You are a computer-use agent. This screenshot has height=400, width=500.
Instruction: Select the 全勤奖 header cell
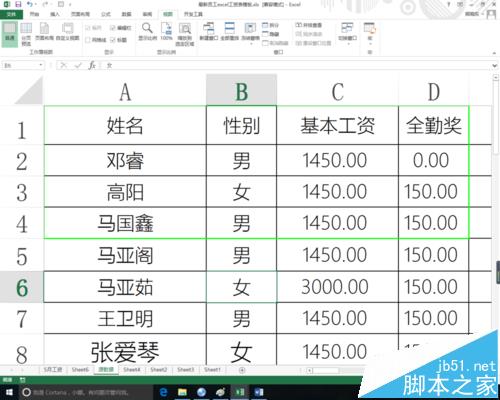click(433, 126)
